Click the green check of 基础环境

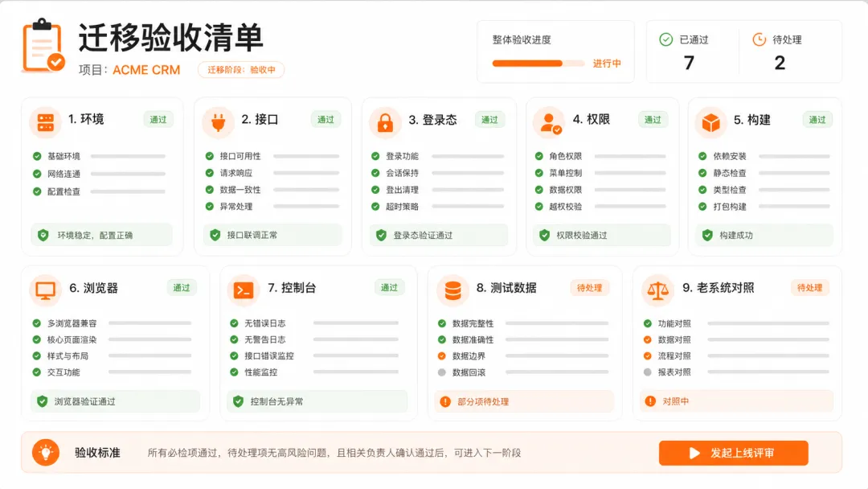point(37,156)
